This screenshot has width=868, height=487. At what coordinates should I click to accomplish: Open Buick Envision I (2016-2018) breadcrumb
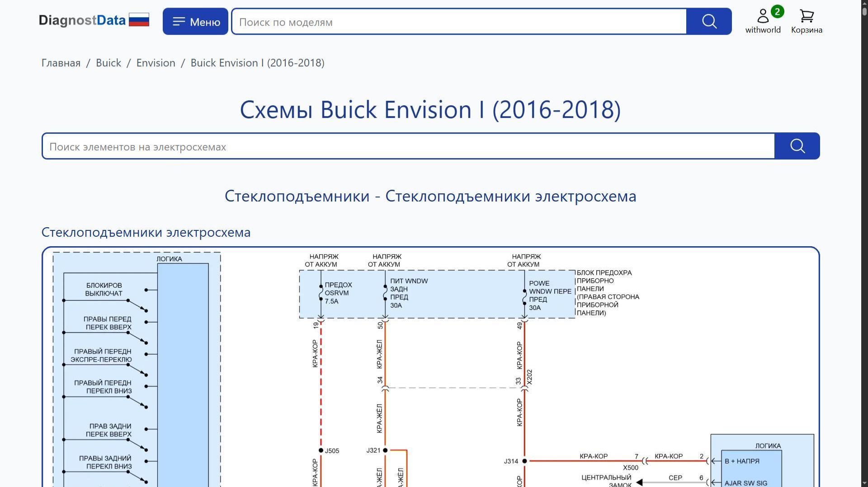coord(258,63)
